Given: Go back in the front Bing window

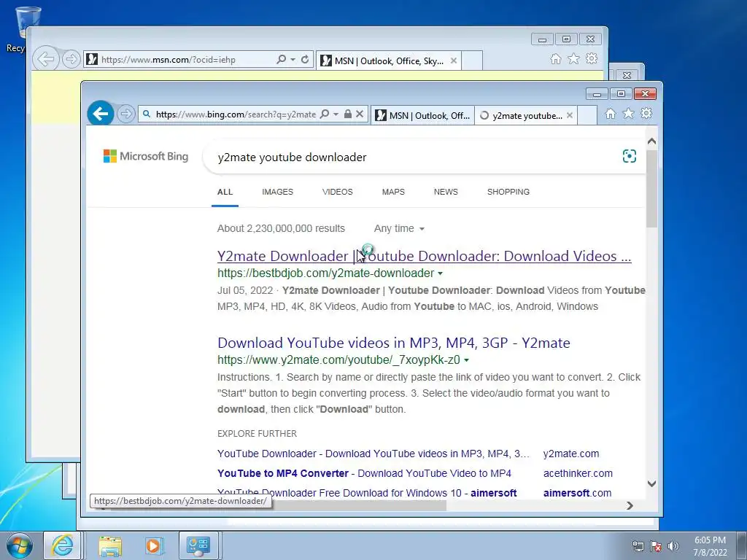Looking at the screenshot, I should [x=101, y=114].
